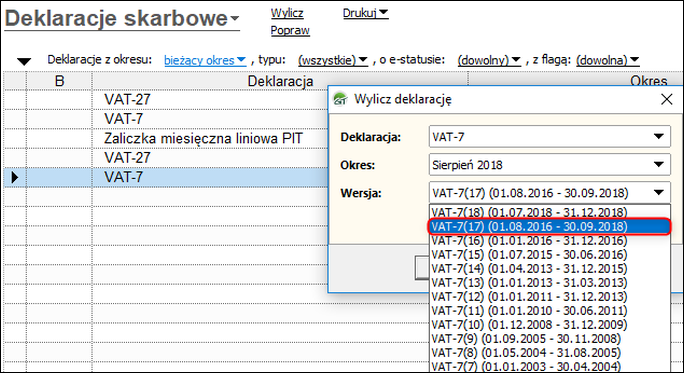Choose VAT-7(7) (01.01.2003 - 30.04.2004)
The height and width of the screenshot is (373, 684).
pyautogui.click(x=550, y=366)
